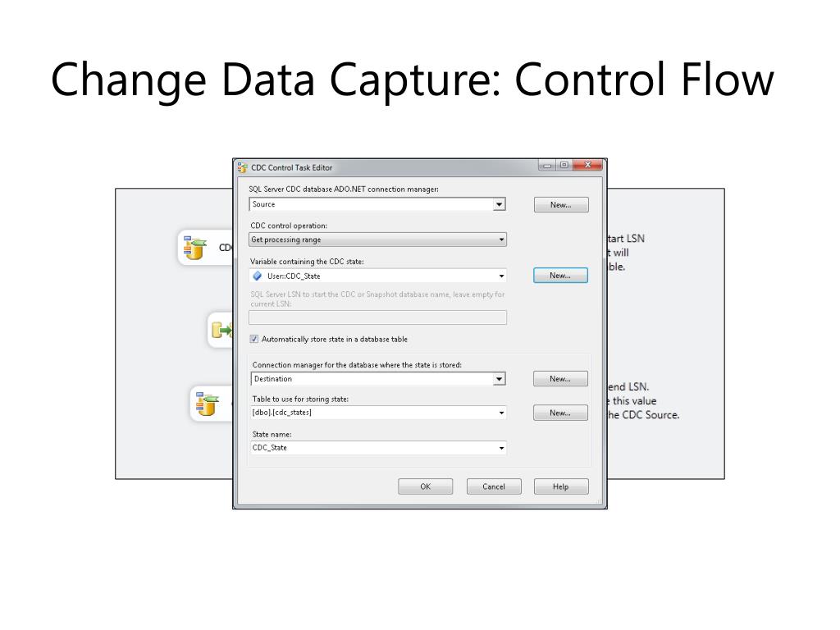Confirm the dialog with OK
Image resolution: width=840 pixels, height=630 pixels.
[426, 486]
